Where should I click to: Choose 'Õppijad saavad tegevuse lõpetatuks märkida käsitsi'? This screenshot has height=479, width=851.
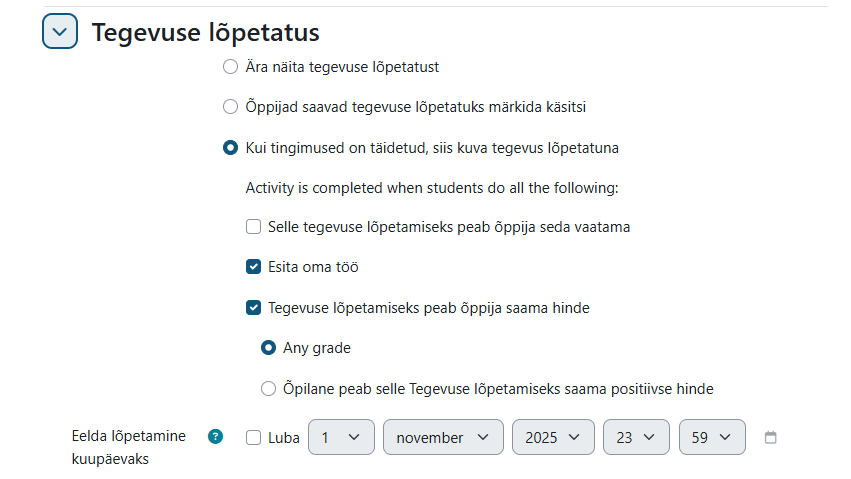[231, 106]
